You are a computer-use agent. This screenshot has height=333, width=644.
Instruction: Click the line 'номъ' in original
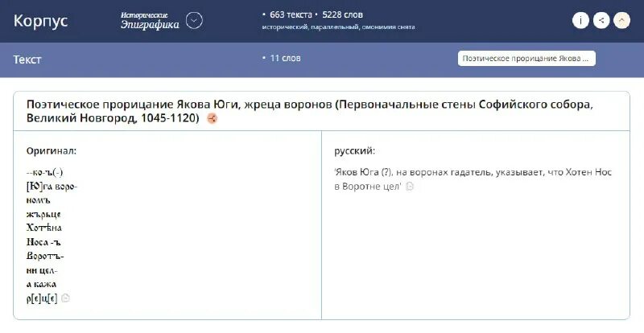tap(38, 200)
